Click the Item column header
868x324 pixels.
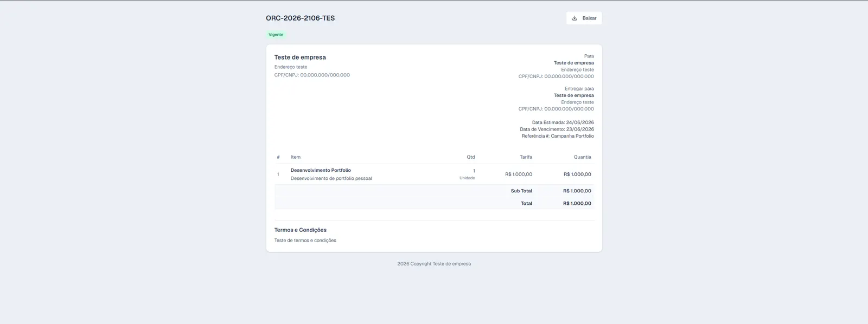pos(296,157)
